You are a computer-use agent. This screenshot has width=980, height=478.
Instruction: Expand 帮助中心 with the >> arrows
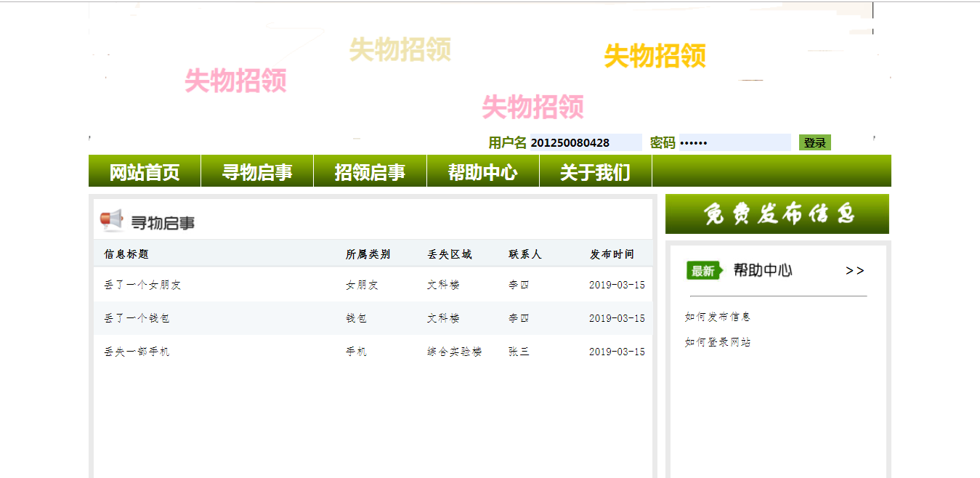coord(855,271)
